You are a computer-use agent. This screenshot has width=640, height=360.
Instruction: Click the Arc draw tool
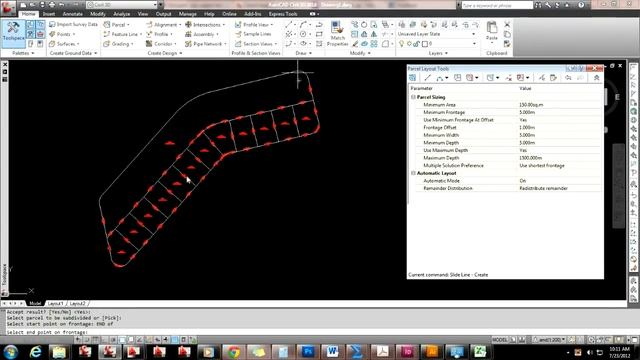303,25
